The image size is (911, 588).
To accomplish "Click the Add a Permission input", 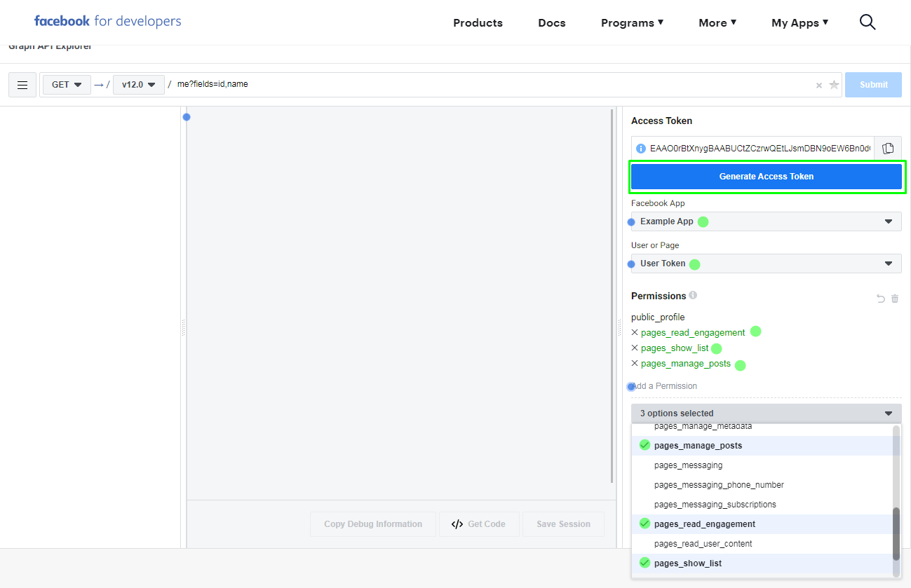I will pos(766,386).
